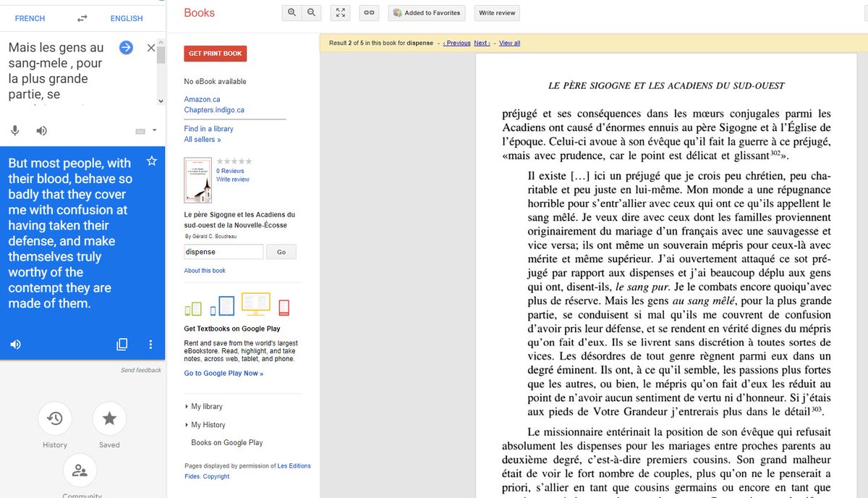Click the blue translate arrow button
868x498 pixels.
point(126,48)
